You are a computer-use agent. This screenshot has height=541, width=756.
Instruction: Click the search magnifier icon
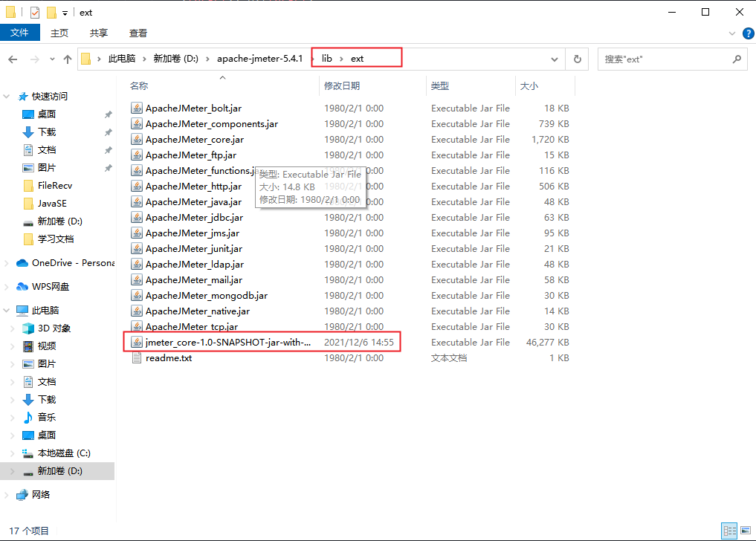(737, 59)
